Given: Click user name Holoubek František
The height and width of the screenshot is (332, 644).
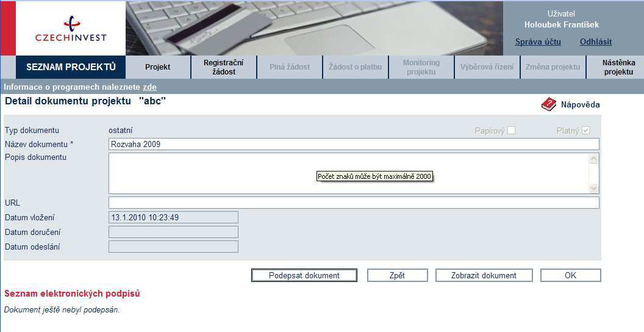Looking at the screenshot, I should pos(562,24).
